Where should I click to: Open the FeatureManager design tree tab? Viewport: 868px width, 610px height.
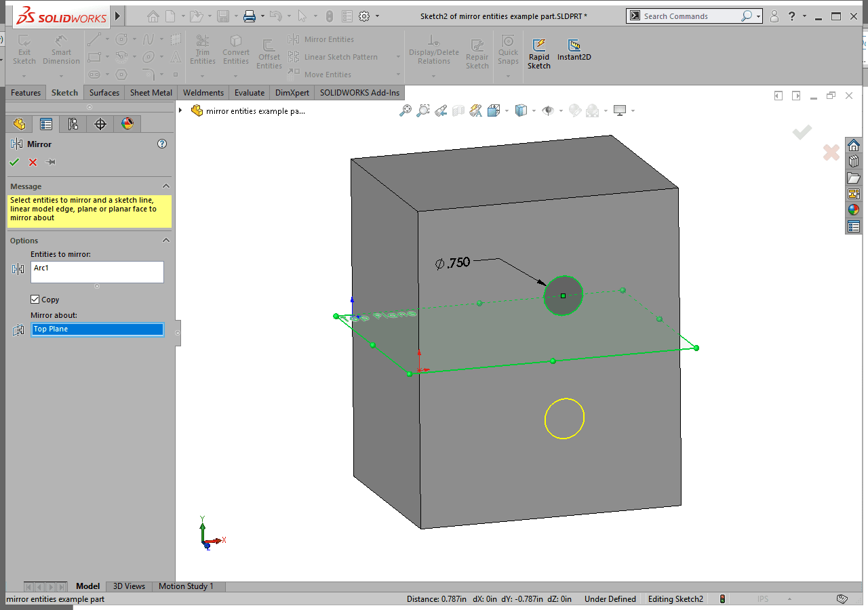point(19,124)
